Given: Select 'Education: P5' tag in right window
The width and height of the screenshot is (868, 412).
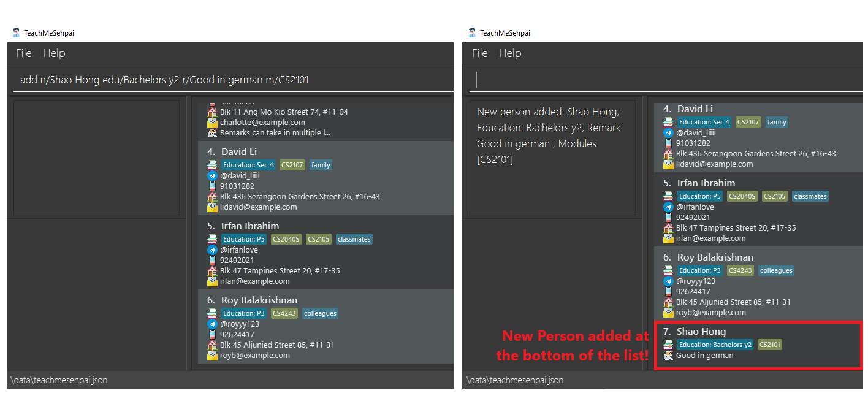Looking at the screenshot, I should tap(700, 196).
